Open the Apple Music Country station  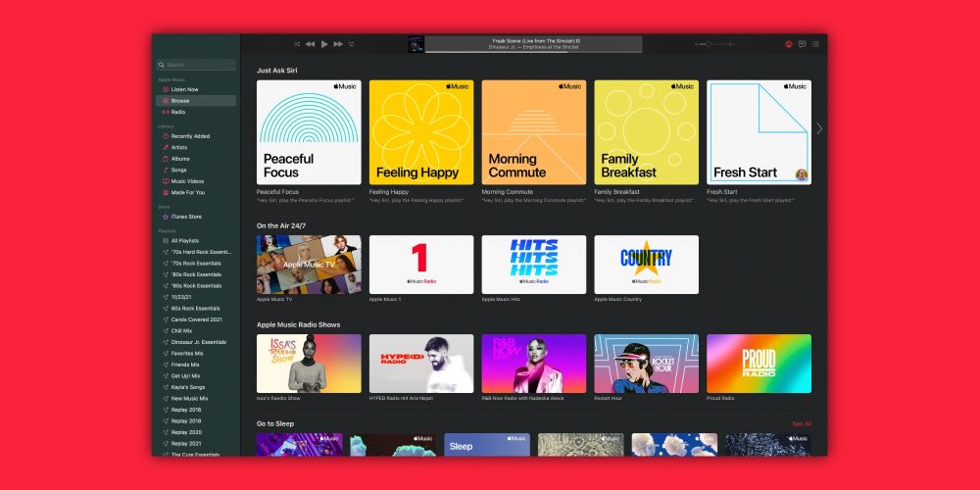(646, 264)
